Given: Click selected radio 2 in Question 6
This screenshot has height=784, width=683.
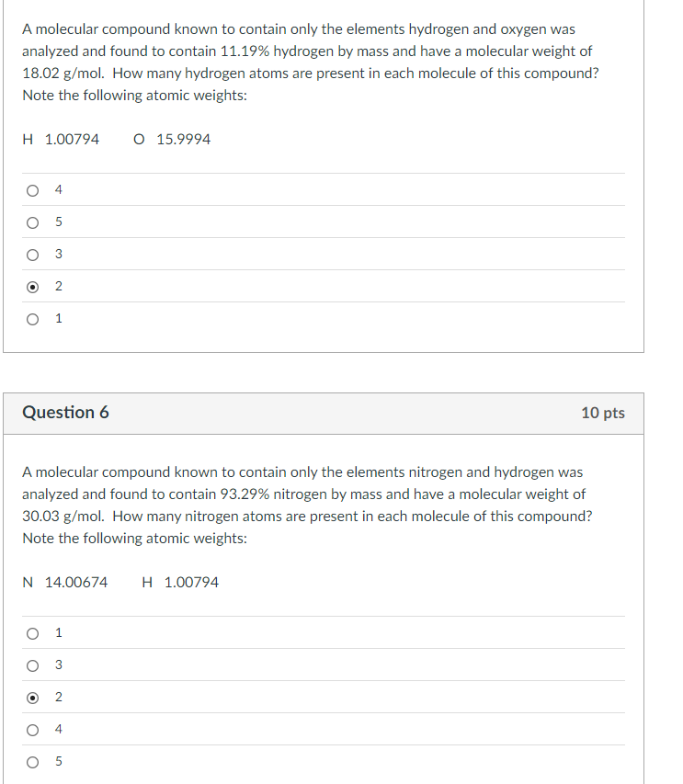Looking at the screenshot, I should pyautogui.click(x=33, y=697).
